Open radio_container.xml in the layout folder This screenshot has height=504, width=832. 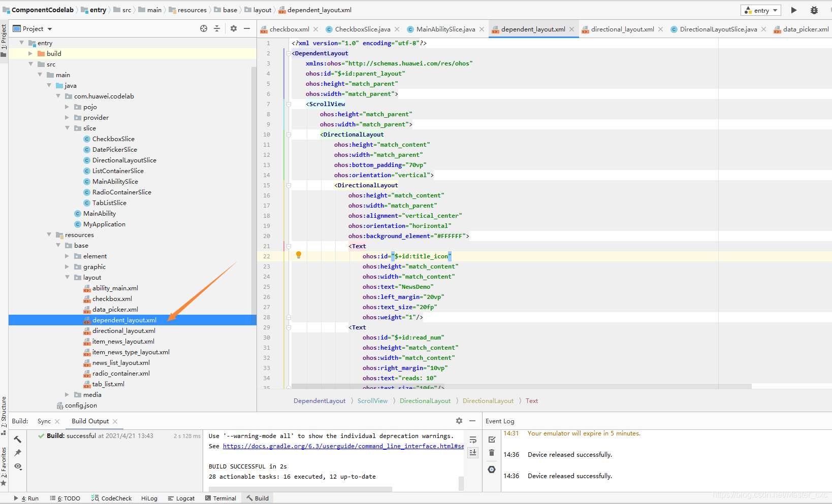[121, 374]
